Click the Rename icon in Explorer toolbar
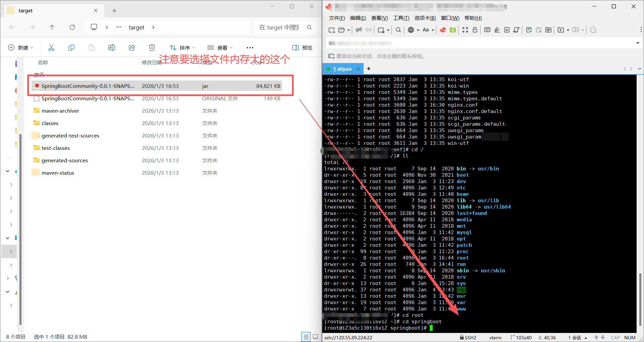This screenshot has height=342, width=644. tap(112, 48)
